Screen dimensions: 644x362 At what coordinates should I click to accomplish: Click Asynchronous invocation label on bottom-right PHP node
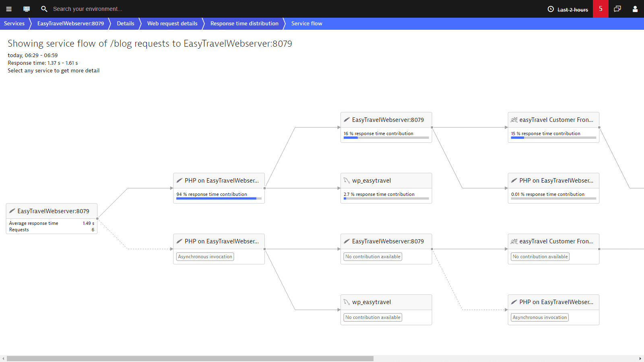[540, 317]
